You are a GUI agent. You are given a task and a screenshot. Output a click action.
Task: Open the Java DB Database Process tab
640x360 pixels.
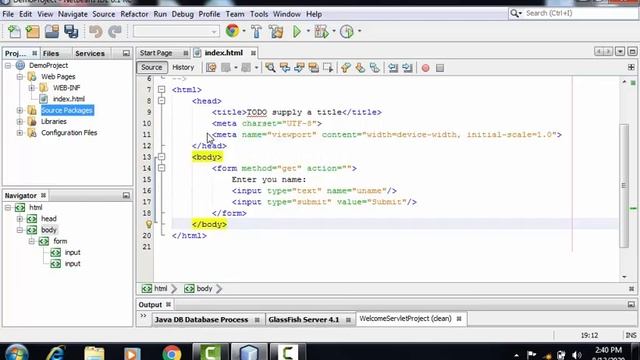pos(201,320)
